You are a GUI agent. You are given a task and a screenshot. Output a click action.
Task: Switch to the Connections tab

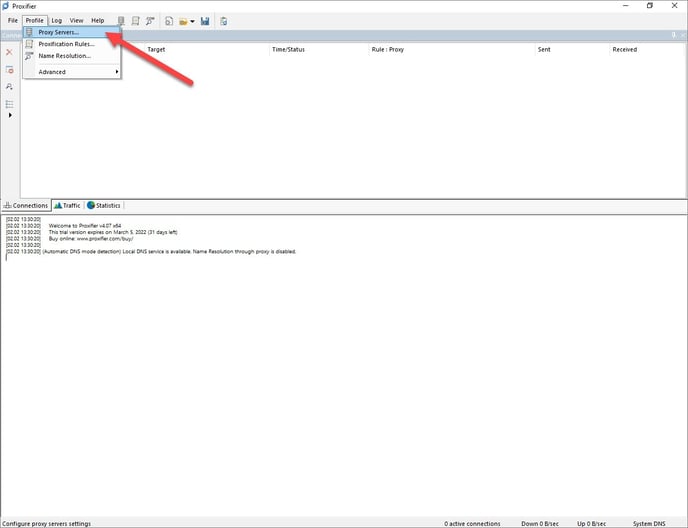[26, 205]
